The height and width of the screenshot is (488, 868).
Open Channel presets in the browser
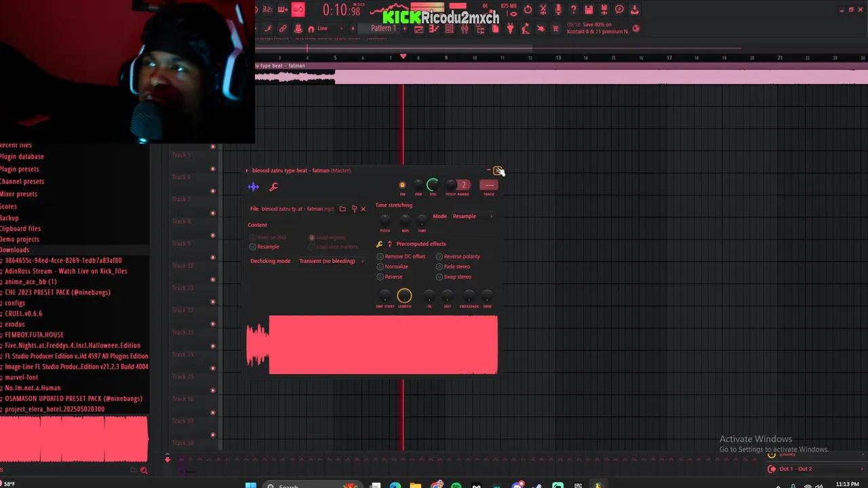coord(22,181)
